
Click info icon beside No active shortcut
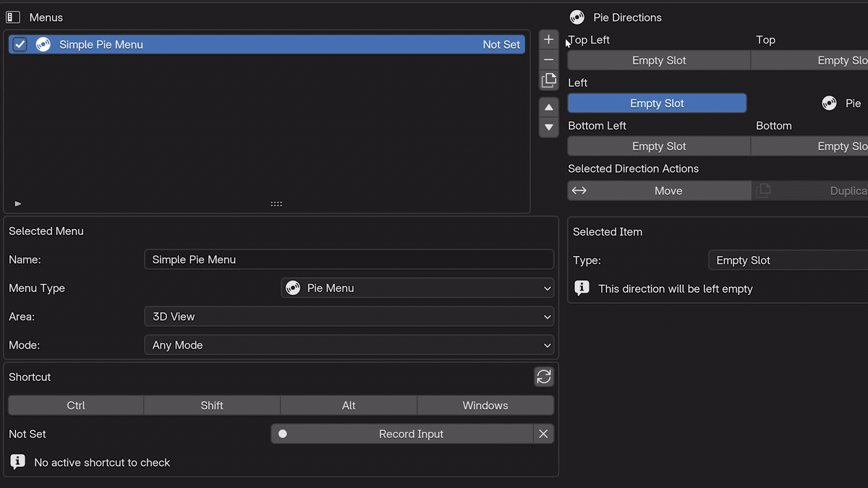pyautogui.click(x=18, y=462)
